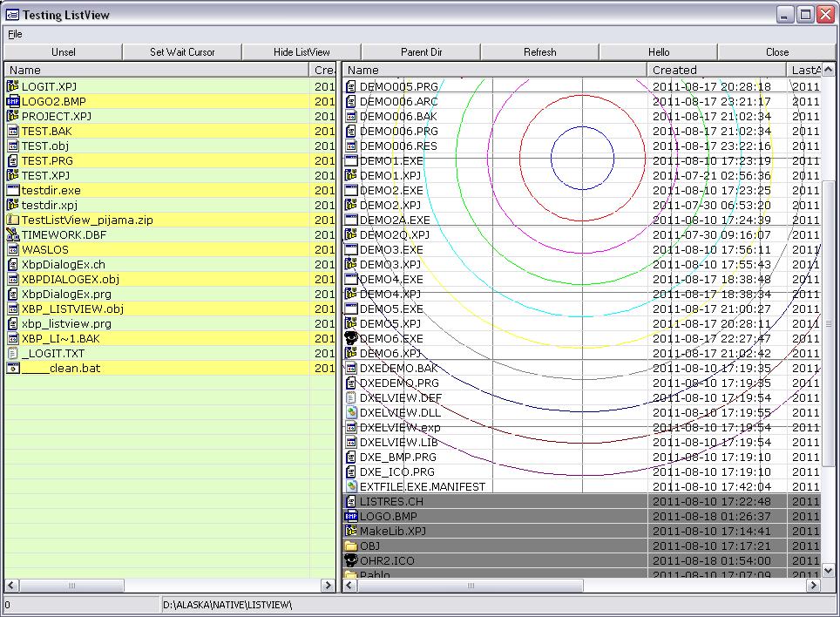
Task: Sort files by clicking the Created column header
Action: [687, 70]
